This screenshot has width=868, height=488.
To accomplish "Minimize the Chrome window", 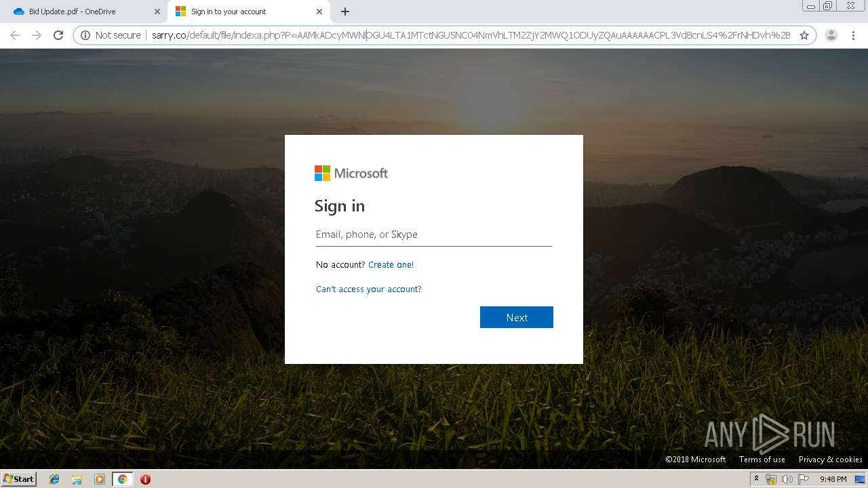I will click(x=811, y=6).
